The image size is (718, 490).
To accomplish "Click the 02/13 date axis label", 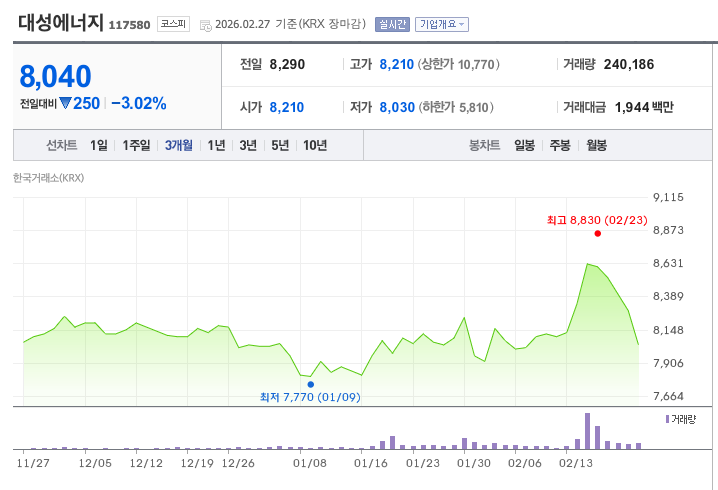I will (576, 463).
